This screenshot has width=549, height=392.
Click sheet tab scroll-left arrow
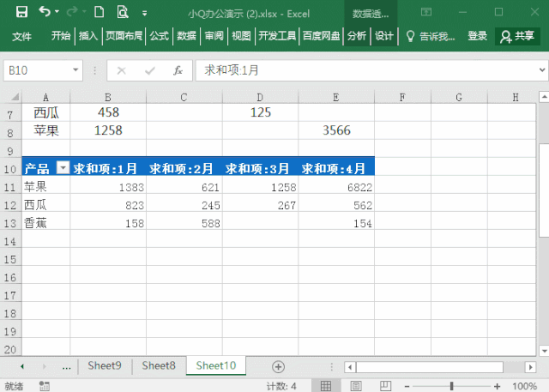[22, 366]
